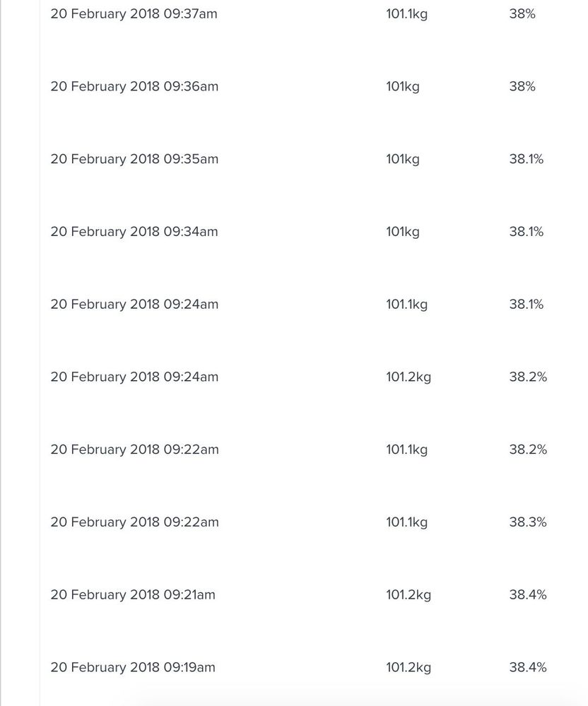Viewport: 588px width, 706px height.
Task: Select the 09:34am entry timestamp
Action: pos(134,232)
